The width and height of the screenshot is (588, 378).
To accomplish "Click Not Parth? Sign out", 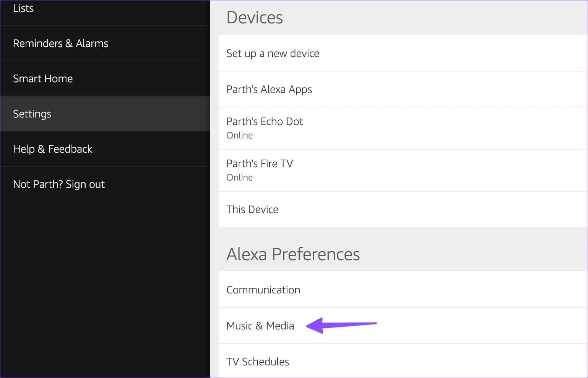I will [59, 184].
